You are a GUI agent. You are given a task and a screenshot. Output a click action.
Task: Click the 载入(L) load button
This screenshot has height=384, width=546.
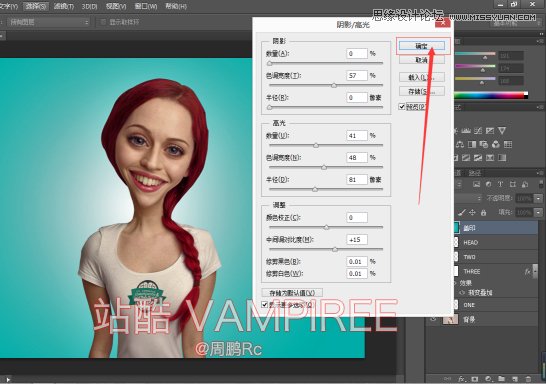[422, 77]
